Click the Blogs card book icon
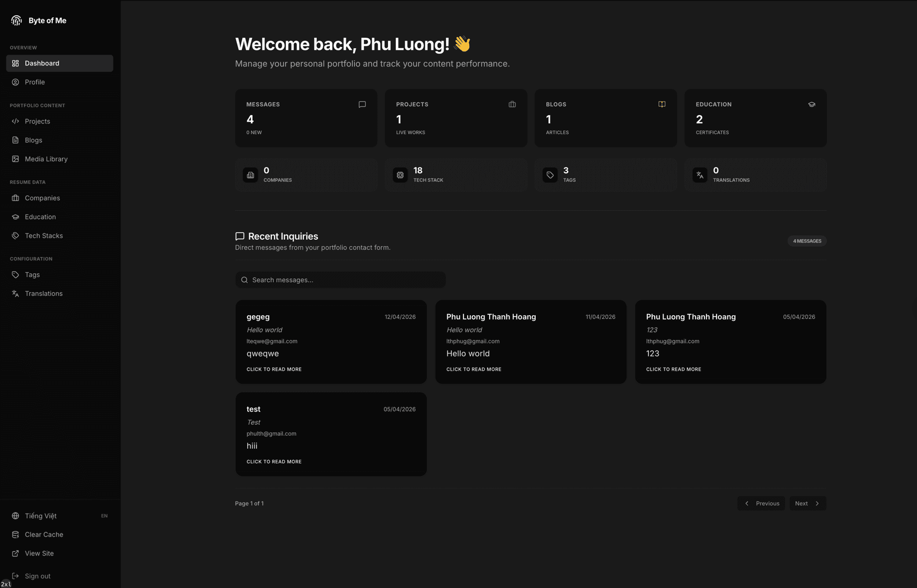This screenshot has width=917, height=588. (x=662, y=104)
